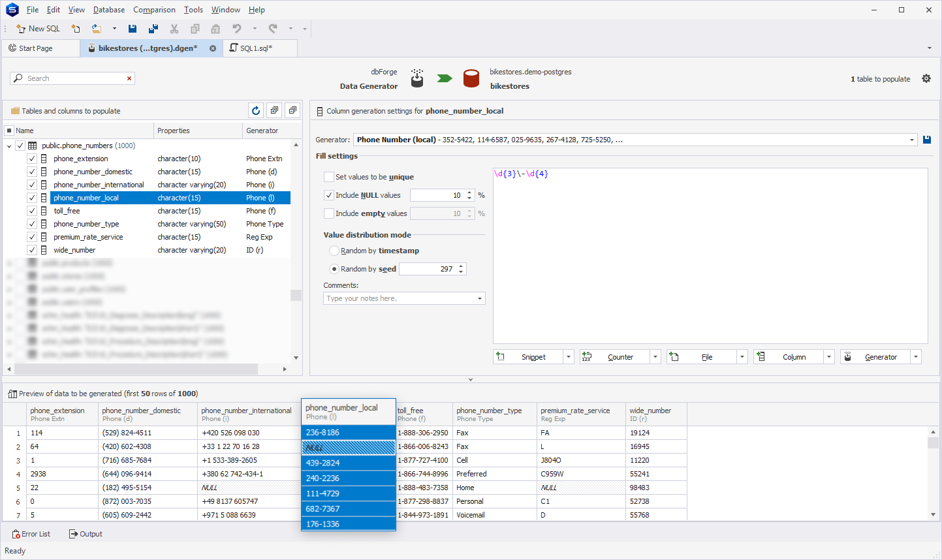Viewport: 942px width, 560px height.
Task: Click the expand all tables icon
Action: 274,110
